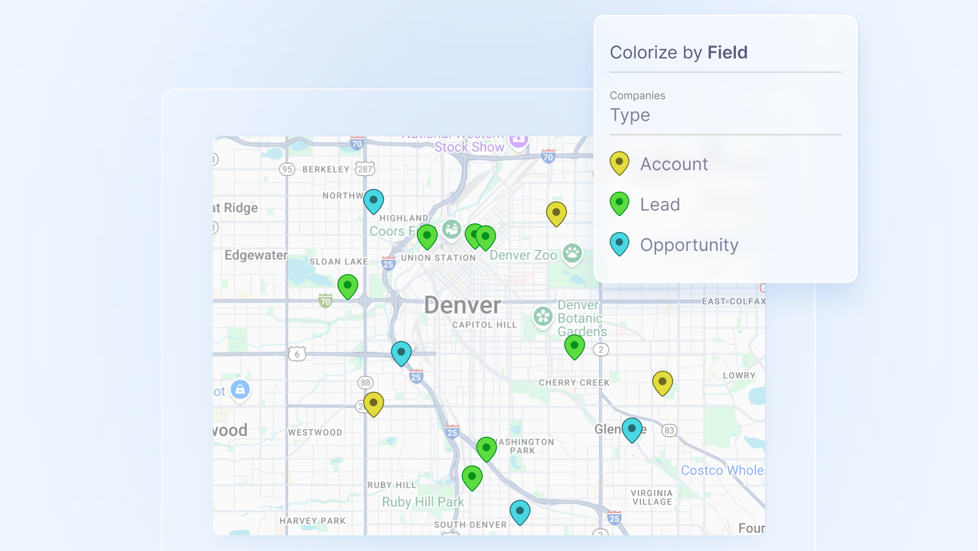Open the Type field dropdown
The image size is (980, 551).
point(630,115)
